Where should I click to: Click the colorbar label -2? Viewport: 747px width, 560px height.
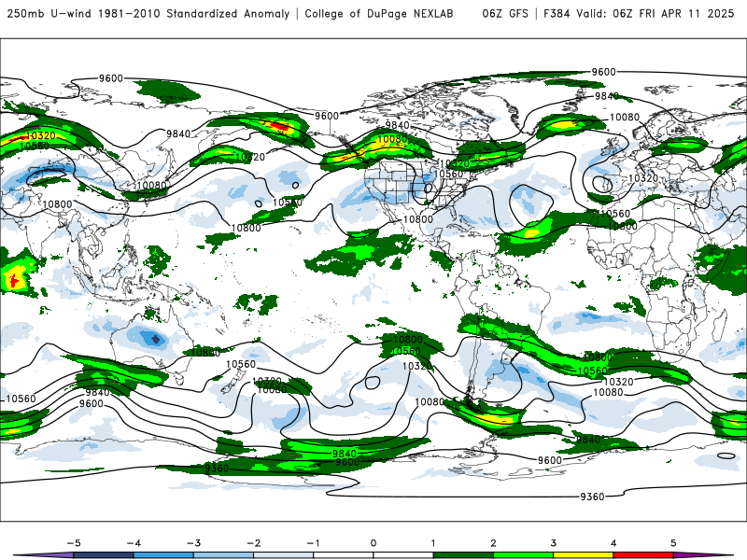click(253, 543)
